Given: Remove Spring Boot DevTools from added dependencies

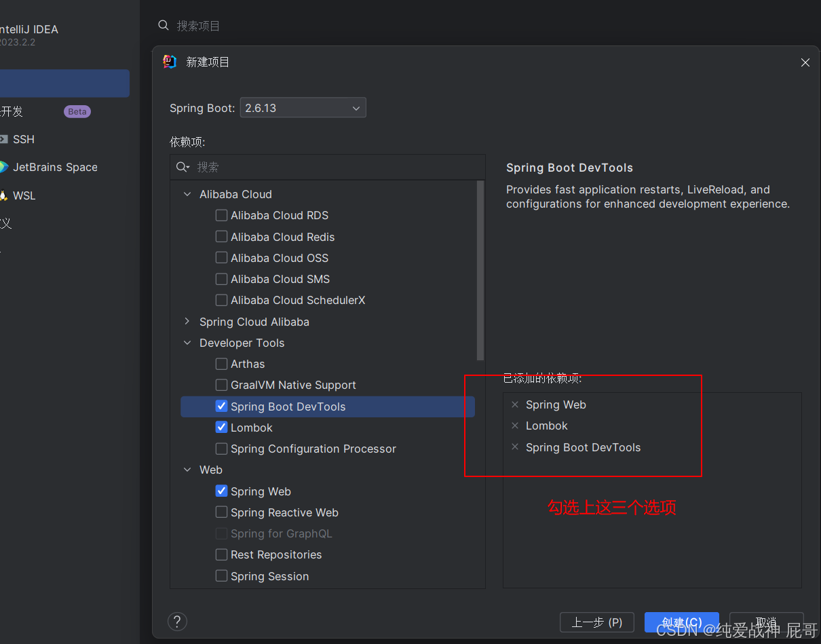Looking at the screenshot, I should [x=515, y=447].
